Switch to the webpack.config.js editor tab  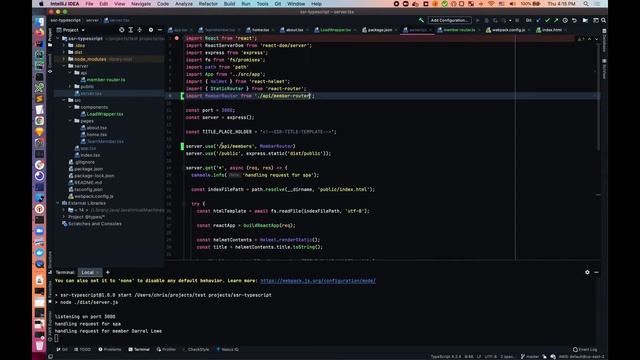[x=505, y=30]
